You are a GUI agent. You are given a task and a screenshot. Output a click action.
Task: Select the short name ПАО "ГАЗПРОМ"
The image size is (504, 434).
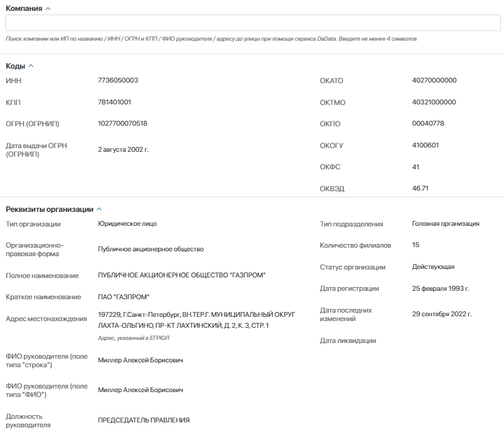click(124, 297)
